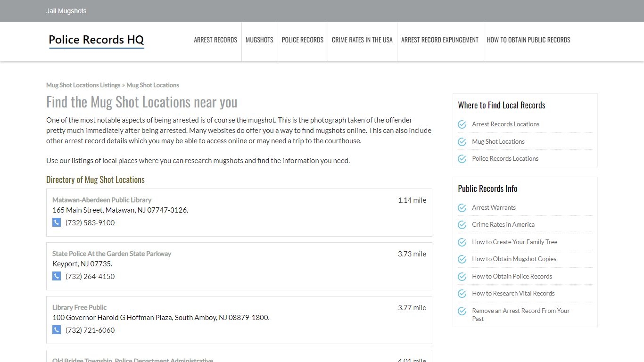
Task: Open the Arrest Warrants info link
Action: tap(494, 208)
